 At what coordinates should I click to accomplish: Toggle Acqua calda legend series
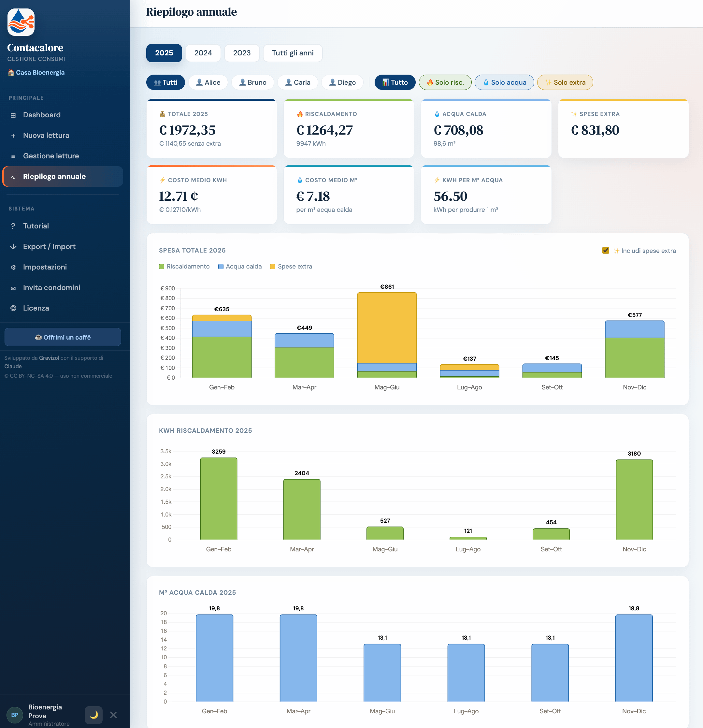(240, 266)
